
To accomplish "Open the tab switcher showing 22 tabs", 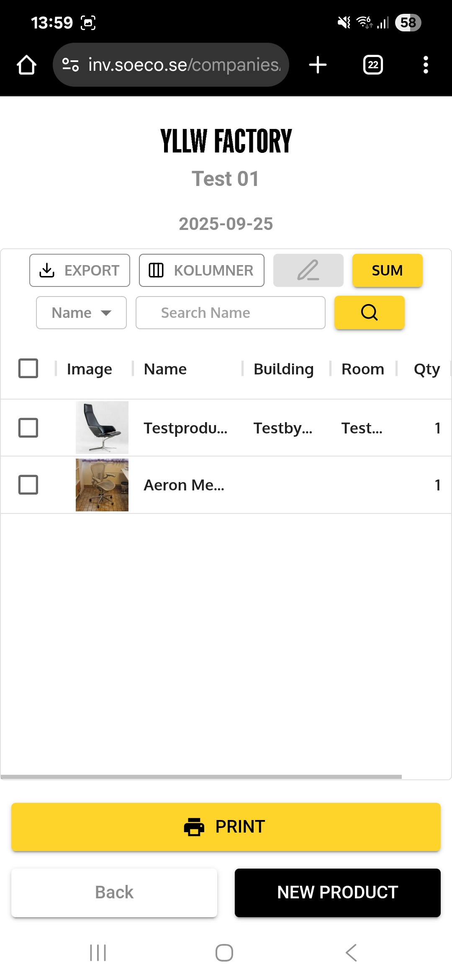I will [x=372, y=65].
